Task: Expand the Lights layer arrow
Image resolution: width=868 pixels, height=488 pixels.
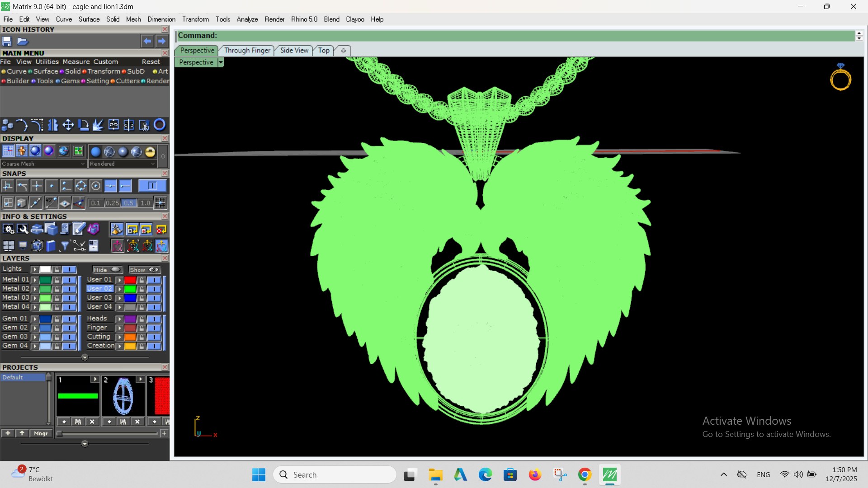Action: pyautogui.click(x=34, y=269)
